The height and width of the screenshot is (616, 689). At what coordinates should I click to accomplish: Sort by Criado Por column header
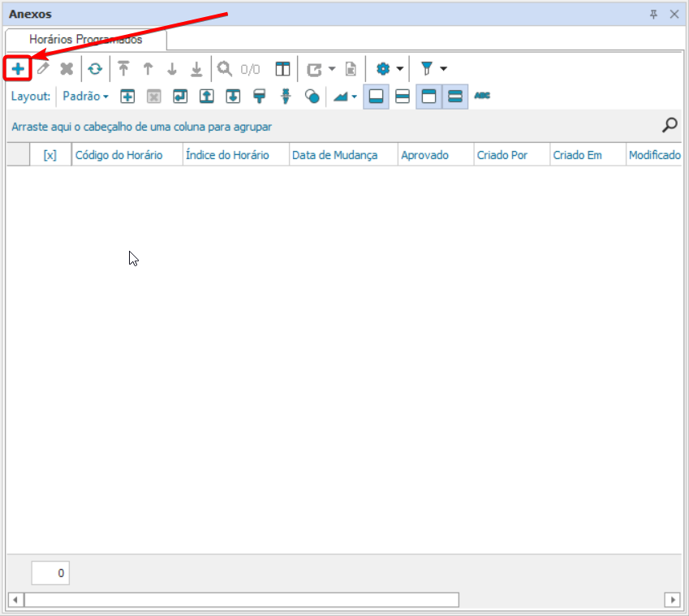[512, 155]
